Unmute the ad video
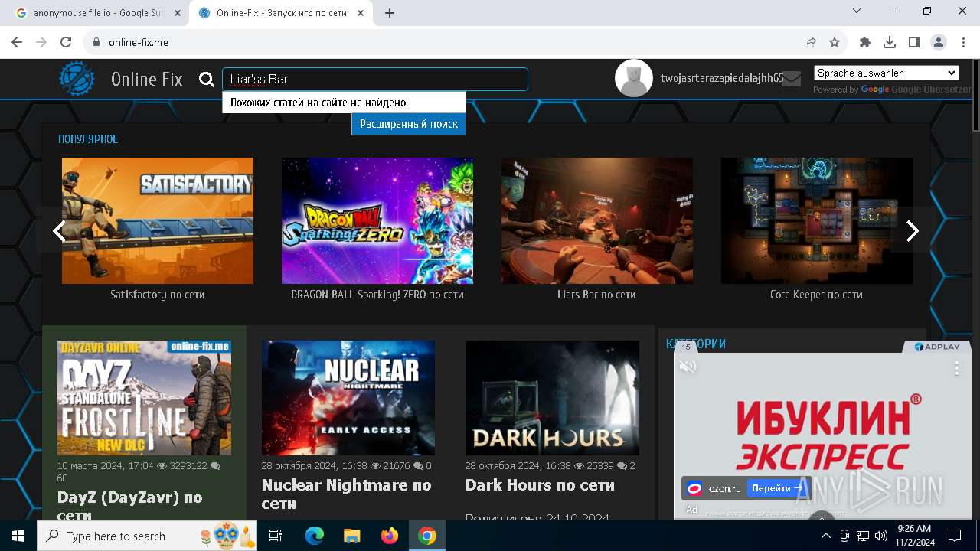980x551 pixels. coord(688,367)
